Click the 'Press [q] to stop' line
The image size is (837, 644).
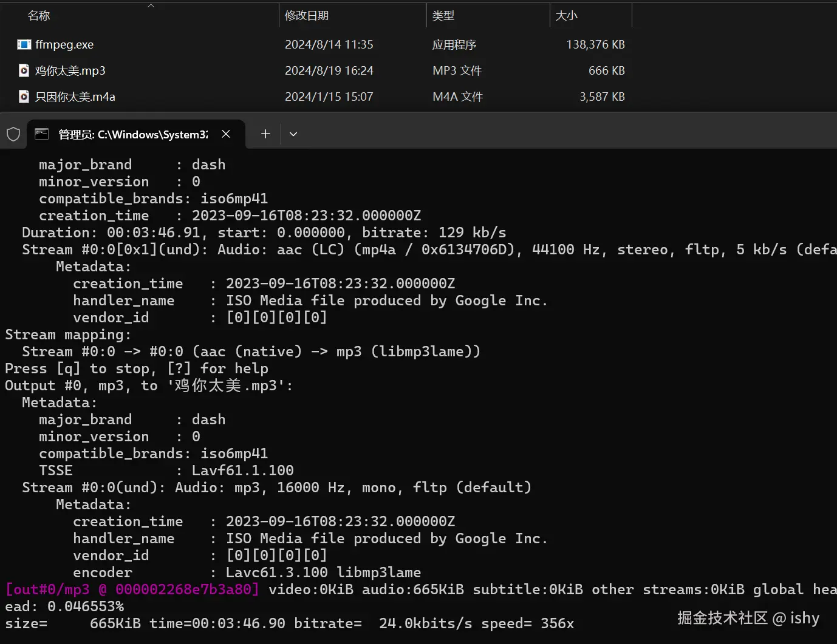click(x=137, y=368)
